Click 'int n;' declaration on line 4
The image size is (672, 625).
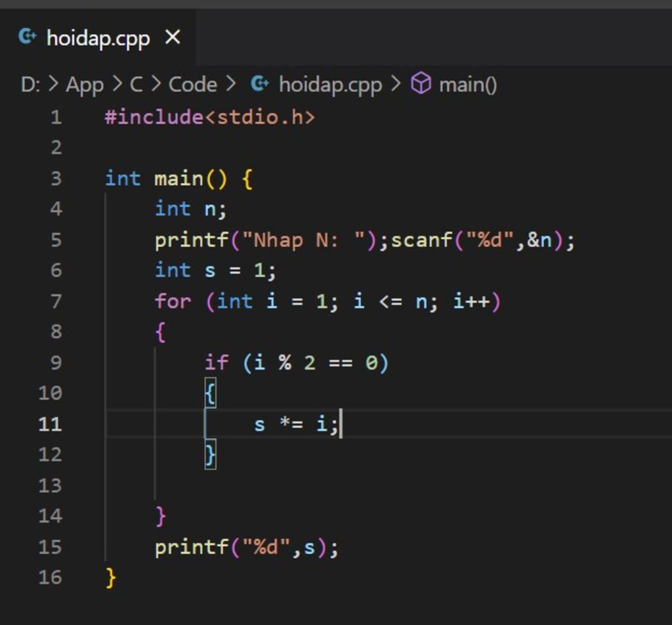(190, 209)
